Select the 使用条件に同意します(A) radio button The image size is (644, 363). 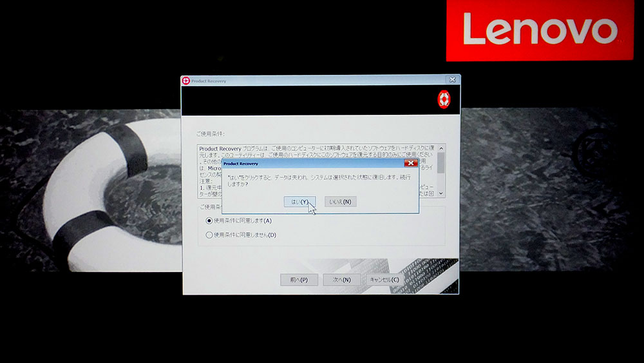pos(209,221)
